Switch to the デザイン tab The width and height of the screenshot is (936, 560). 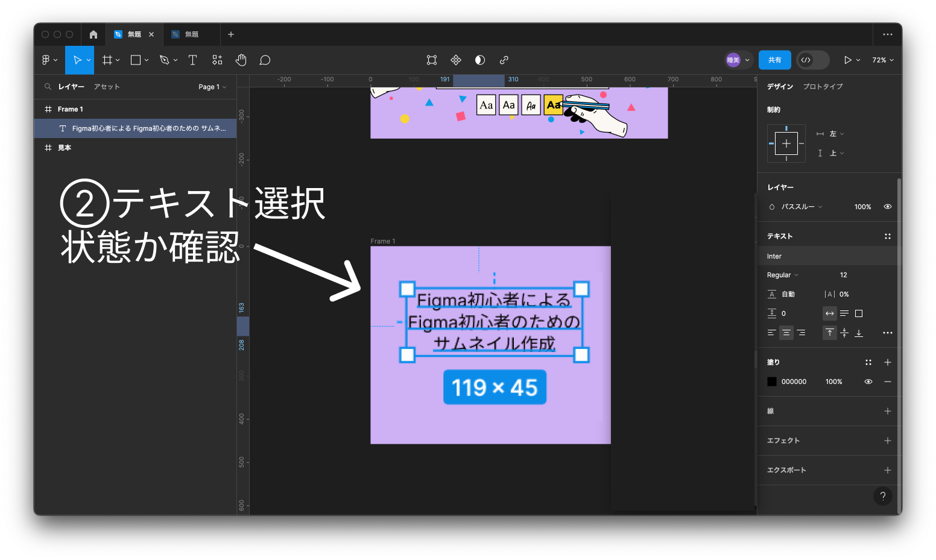780,87
